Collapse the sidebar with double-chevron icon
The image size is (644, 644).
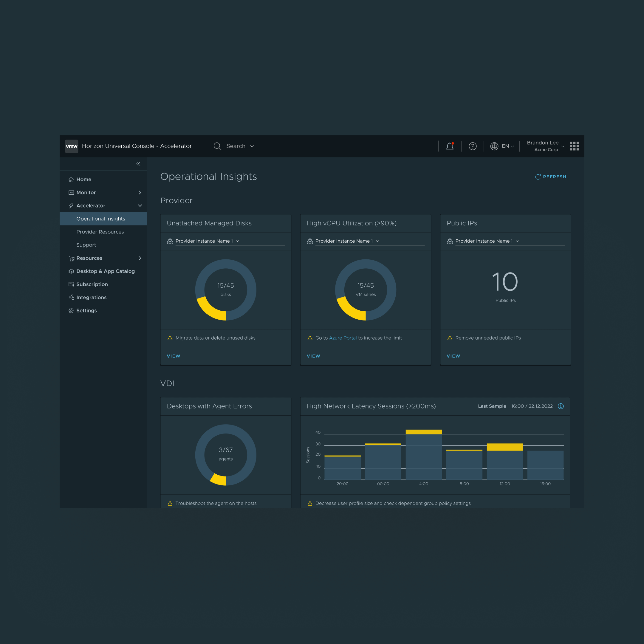(x=138, y=164)
